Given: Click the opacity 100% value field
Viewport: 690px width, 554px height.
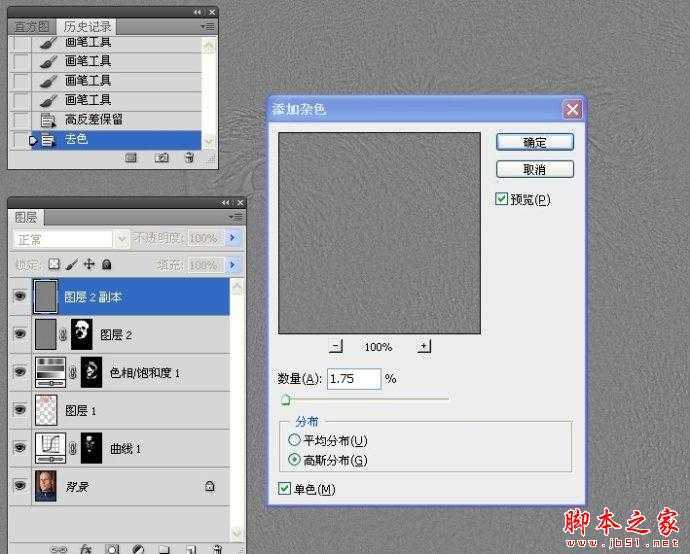Looking at the screenshot, I should pyautogui.click(x=205, y=238).
